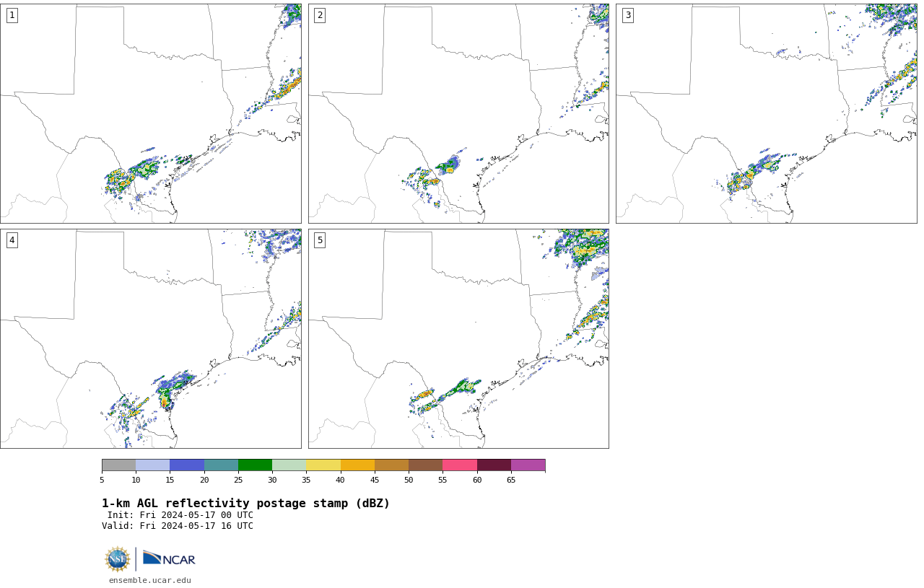Select the teal 20-25 dBZ swatch
Screen dimensions: 924x588
click(221, 465)
